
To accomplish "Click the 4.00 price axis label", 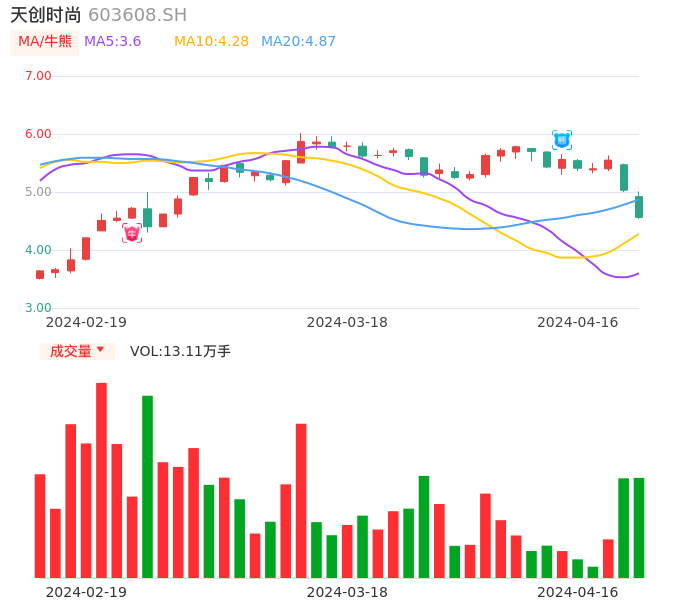I will click(38, 250).
